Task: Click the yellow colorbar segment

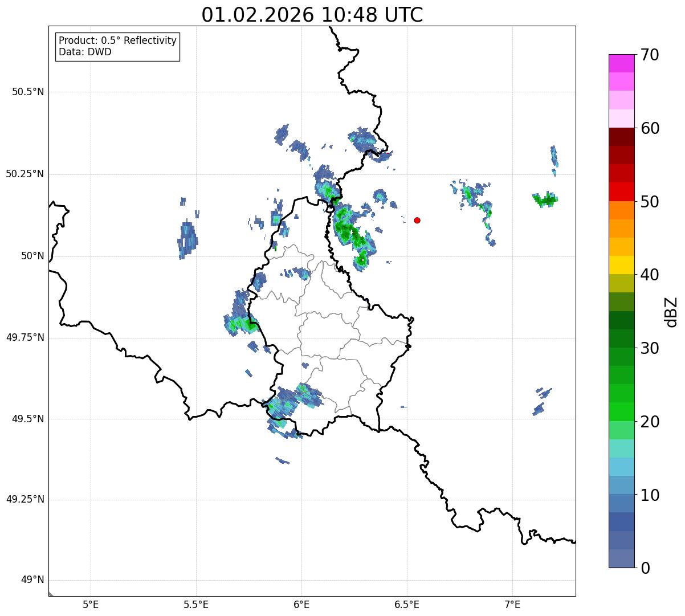Action: tap(622, 265)
